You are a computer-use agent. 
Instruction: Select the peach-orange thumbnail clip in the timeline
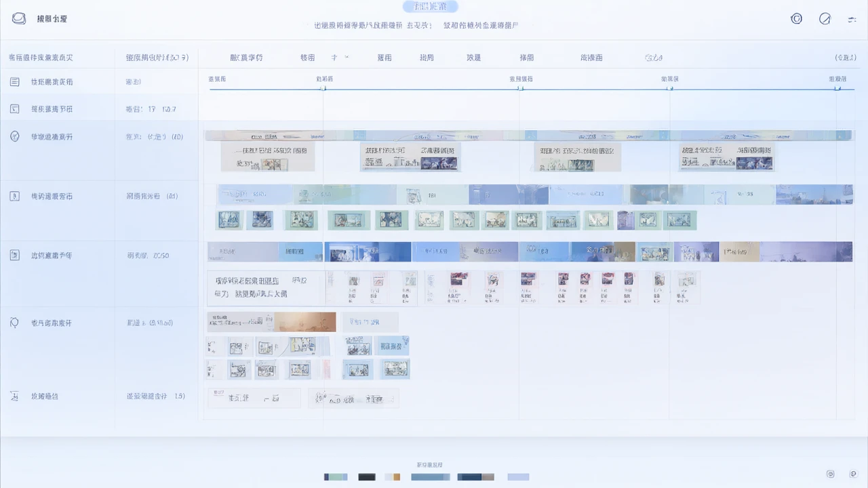[x=305, y=322]
